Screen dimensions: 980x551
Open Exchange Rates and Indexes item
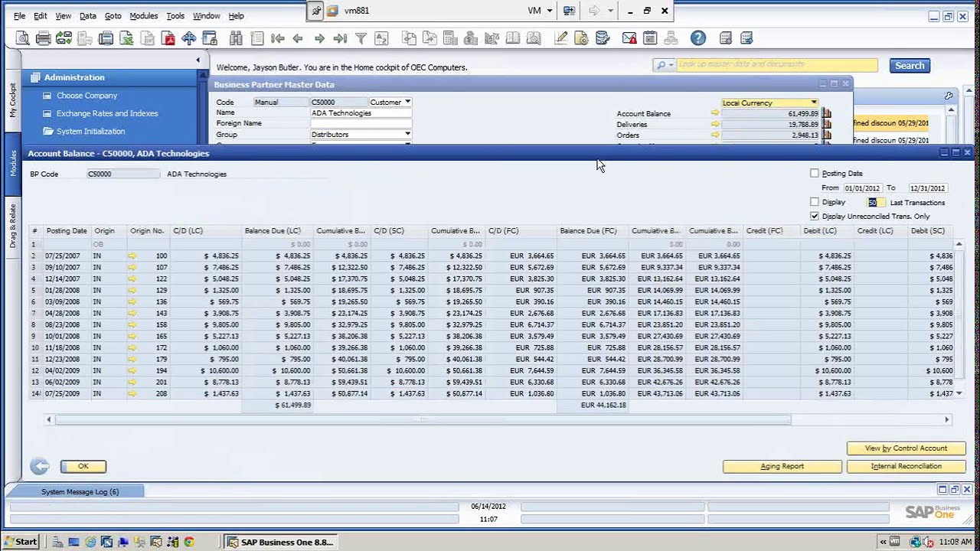(x=107, y=113)
